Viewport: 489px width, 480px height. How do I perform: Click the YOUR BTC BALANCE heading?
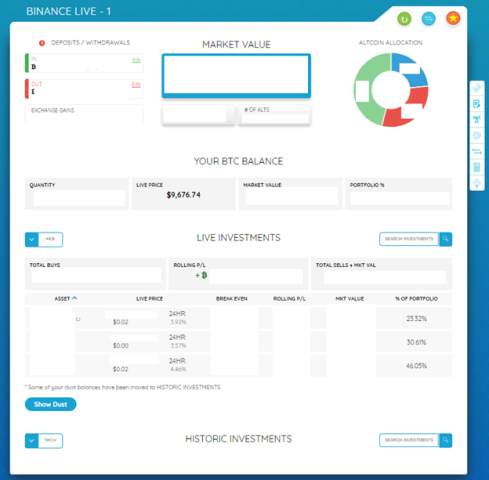point(238,161)
